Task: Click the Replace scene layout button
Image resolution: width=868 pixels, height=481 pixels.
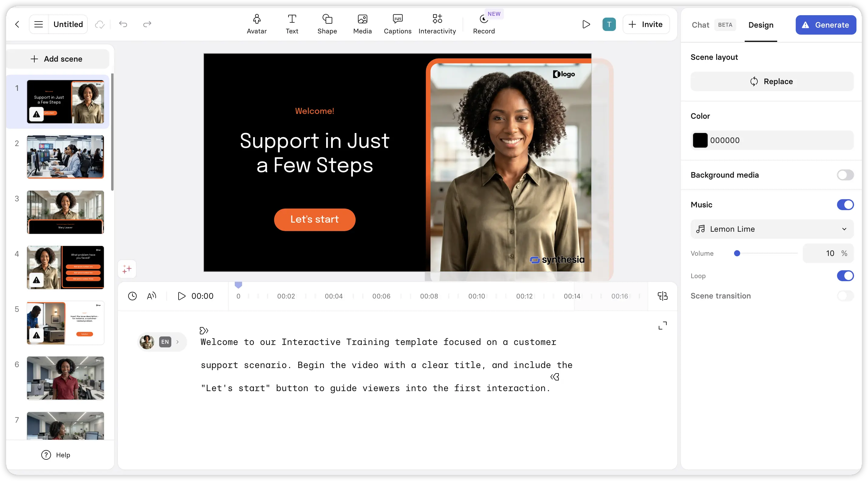Action: point(772,81)
